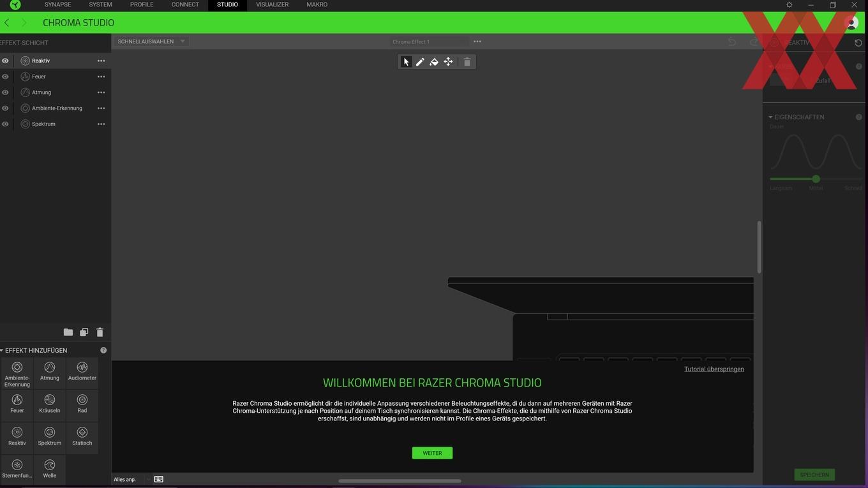868x488 pixels.
Task: Select the pencil paint tool
Action: (420, 62)
